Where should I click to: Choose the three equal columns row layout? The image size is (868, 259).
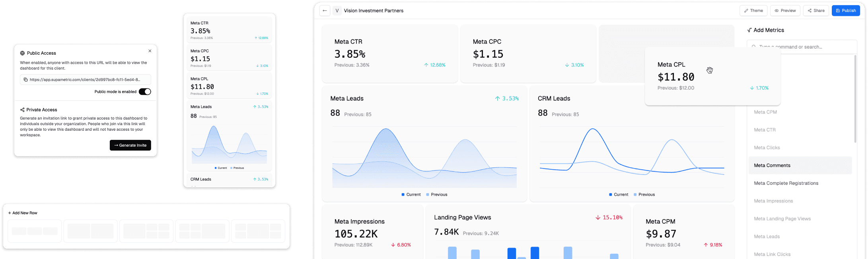35,231
